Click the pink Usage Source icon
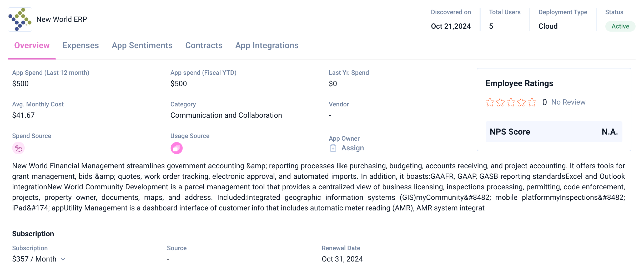The height and width of the screenshot is (276, 644). tap(177, 148)
